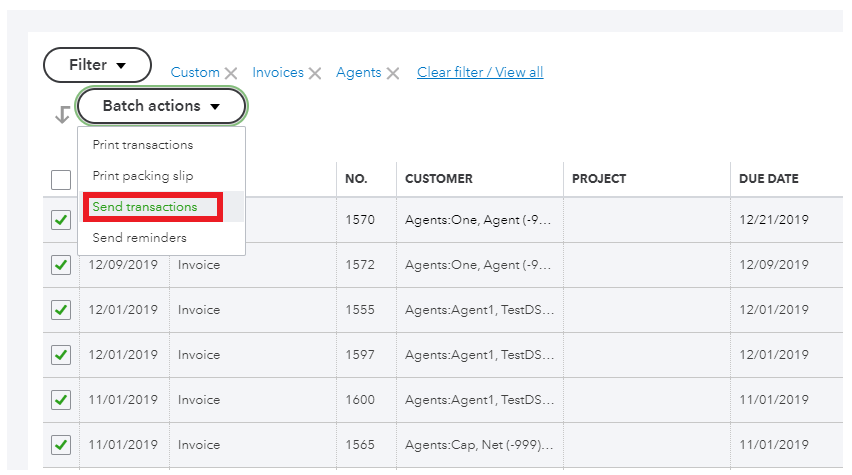The width and height of the screenshot is (852, 475).
Task: Remove the Invoices filter tag
Action: (315, 73)
